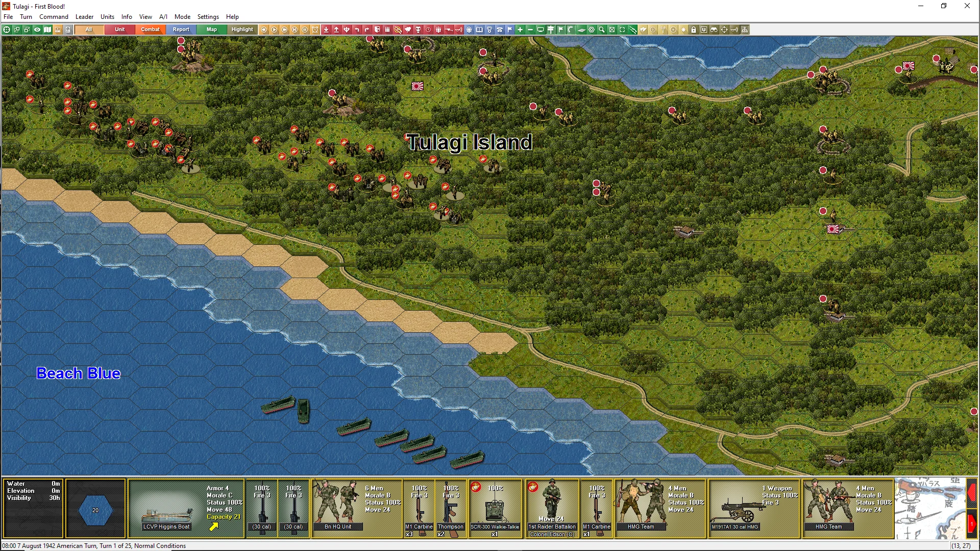Click upper red arrow beside unit list
This screenshot has height=551, width=980.
(972, 493)
